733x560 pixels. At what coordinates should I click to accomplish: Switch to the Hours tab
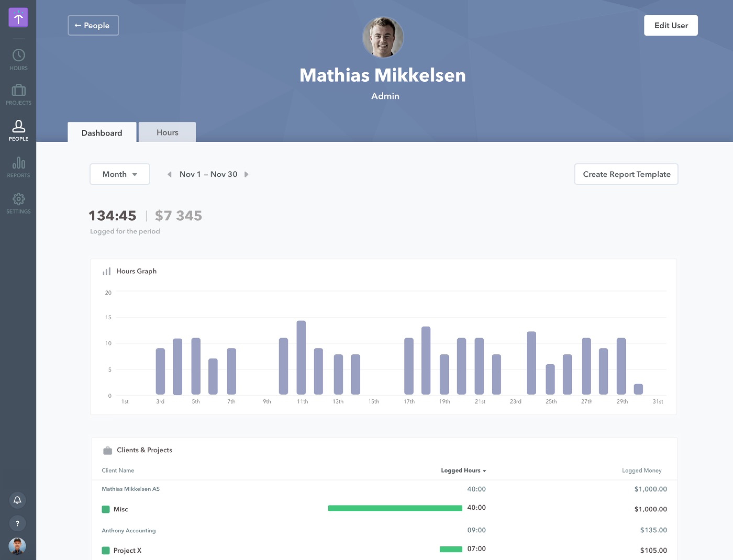[x=167, y=132]
